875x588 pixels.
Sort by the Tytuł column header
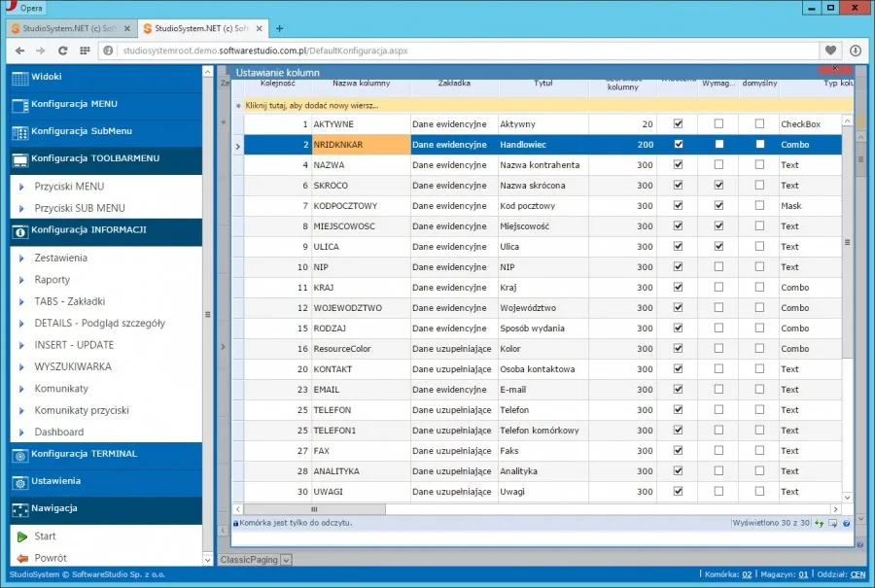pyautogui.click(x=542, y=84)
